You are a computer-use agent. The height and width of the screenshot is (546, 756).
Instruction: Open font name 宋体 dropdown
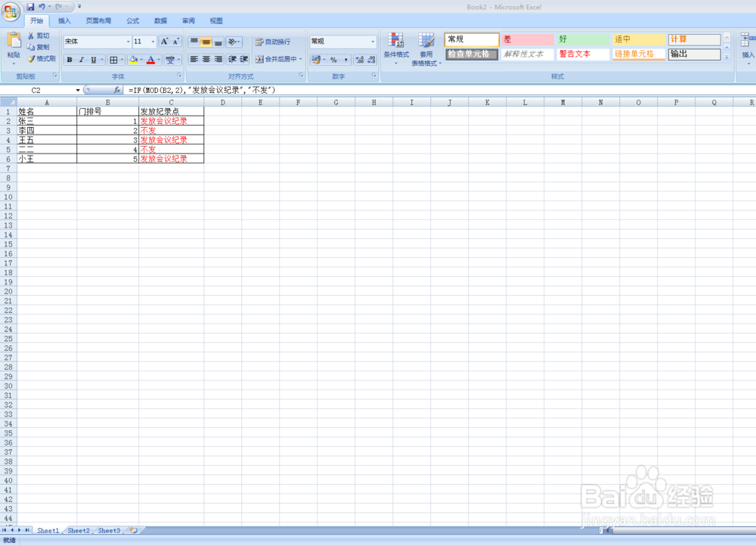pos(128,42)
